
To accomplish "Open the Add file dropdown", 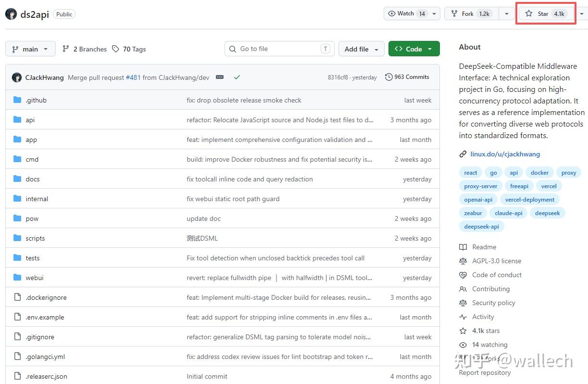I will [x=362, y=49].
